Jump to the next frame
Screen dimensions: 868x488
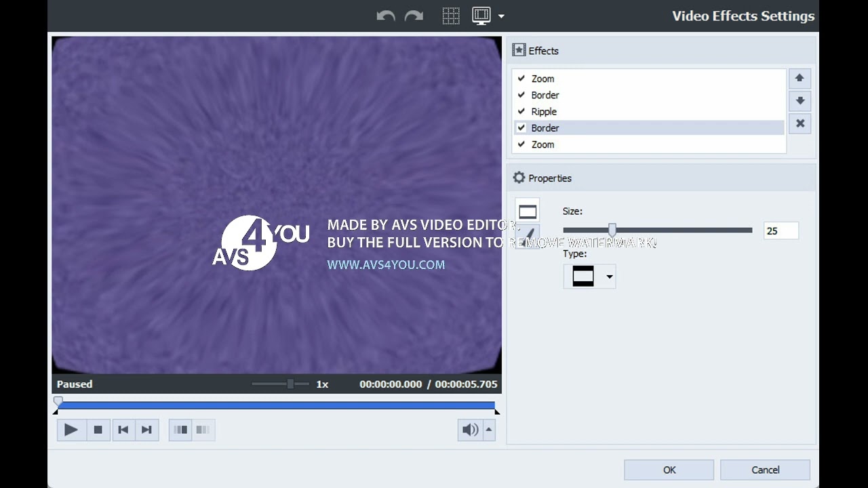tap(146, 430)
